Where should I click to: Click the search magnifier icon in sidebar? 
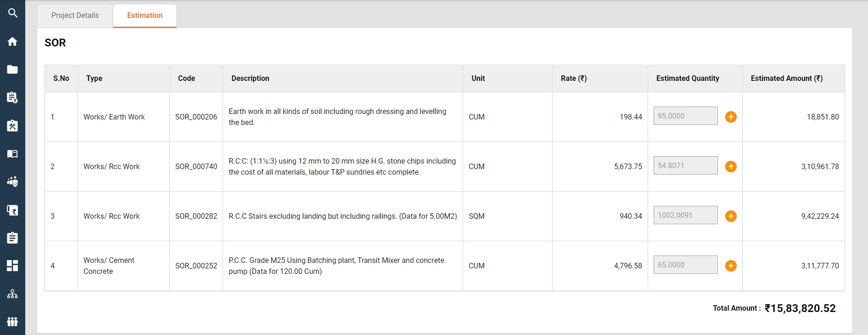click(x=12, y=13)
